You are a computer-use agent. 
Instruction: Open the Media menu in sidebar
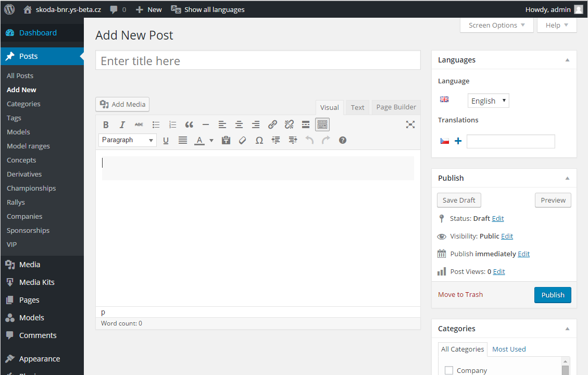(30, 265)
